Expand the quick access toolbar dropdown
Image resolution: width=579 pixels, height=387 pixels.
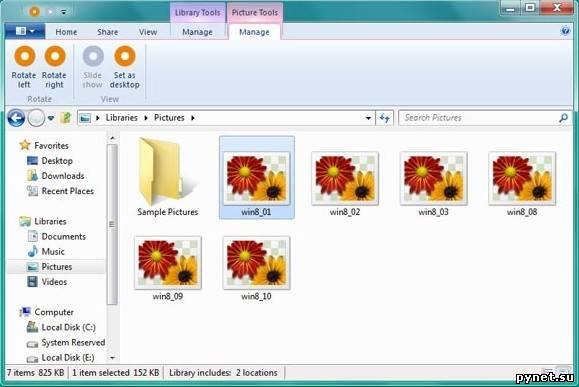(x=64, y=12)
